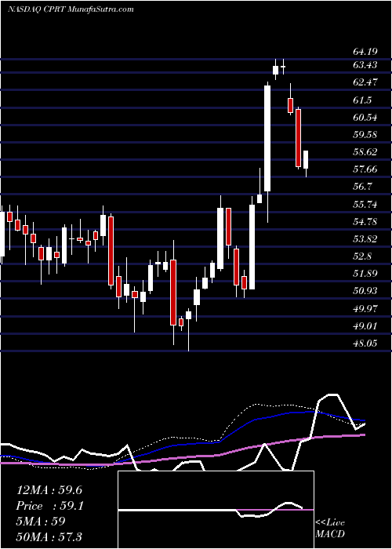Click the 61.5 price level label
Screen dimensions: 392x549
tap(362, 100)
